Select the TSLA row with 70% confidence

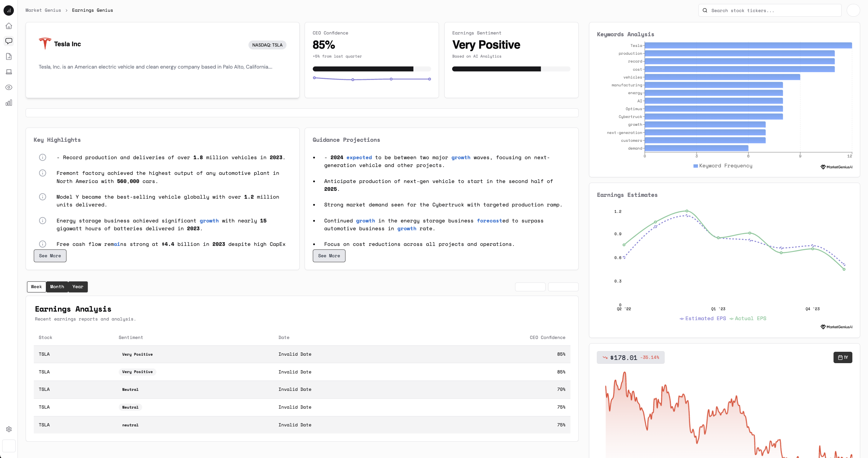pos(302,389)
